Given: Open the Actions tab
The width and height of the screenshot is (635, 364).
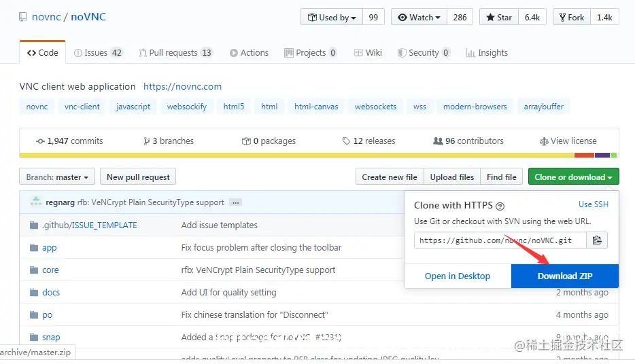Looking at the screenshot, I should click(249, 52).
